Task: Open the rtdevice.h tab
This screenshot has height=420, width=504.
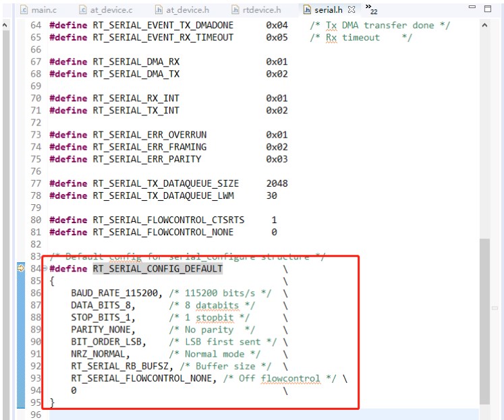Action: pyautogui.click(x=256, y=10)
